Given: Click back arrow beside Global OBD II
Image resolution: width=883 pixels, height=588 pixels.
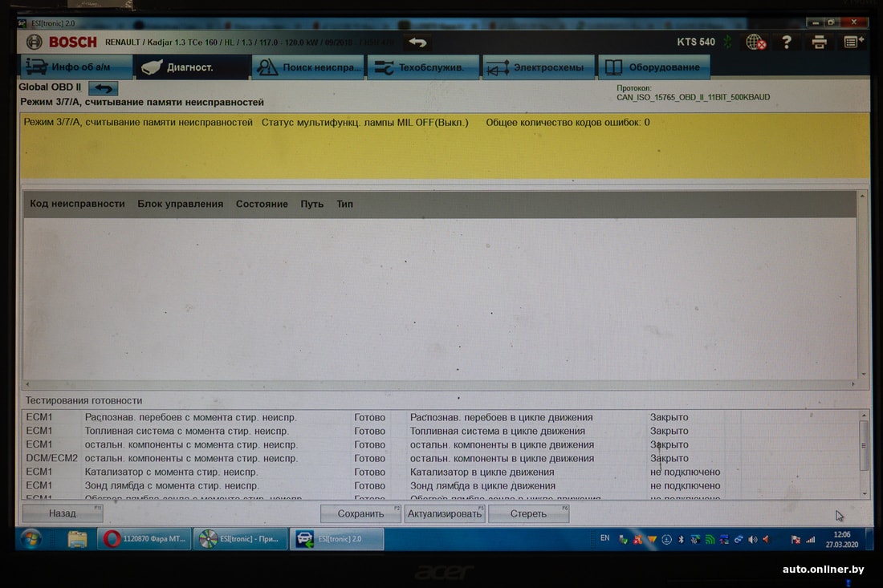Looking at the screenshot, I should click(103, 88).
